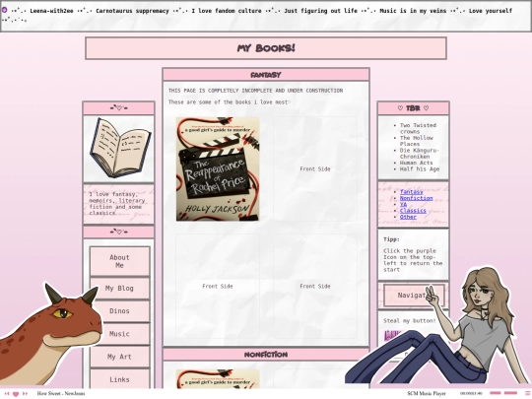Open the Links page
This screenshot has height=399, width=532.
119,379
